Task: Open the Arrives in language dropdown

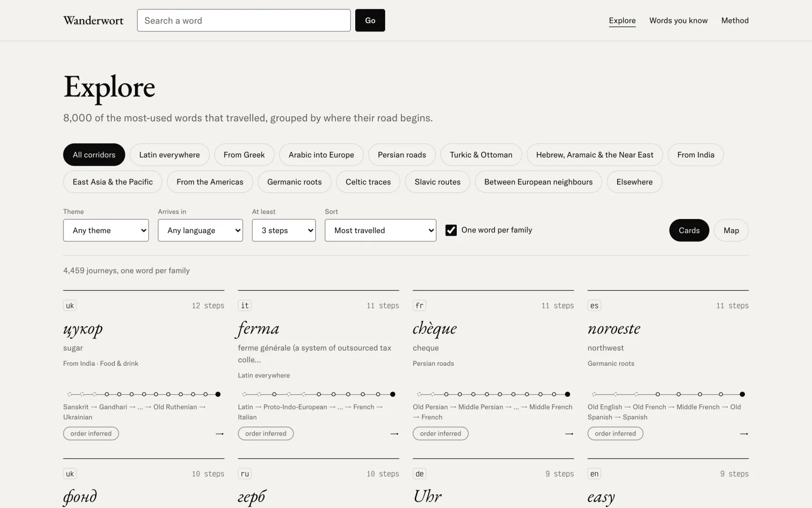Action: (200, 230)
